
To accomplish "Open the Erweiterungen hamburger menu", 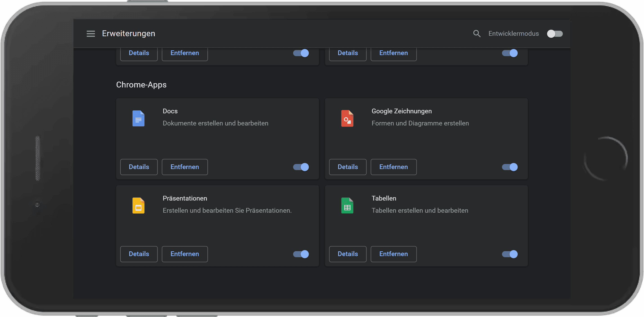I will tap(90, 33).
